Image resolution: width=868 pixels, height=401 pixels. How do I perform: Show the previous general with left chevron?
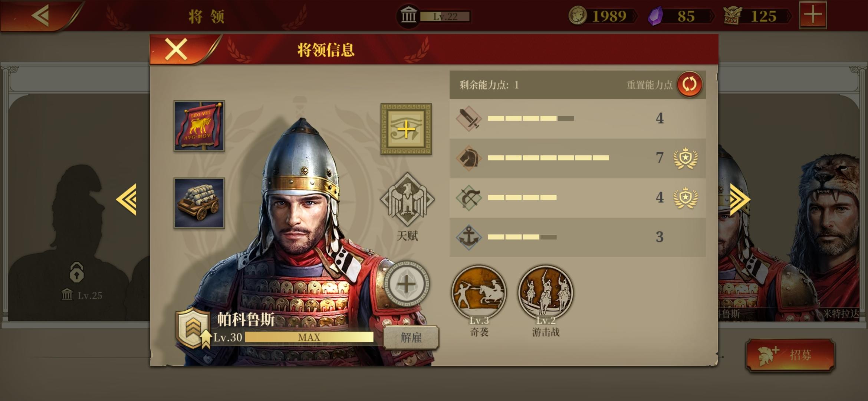(x=126, y=199)
